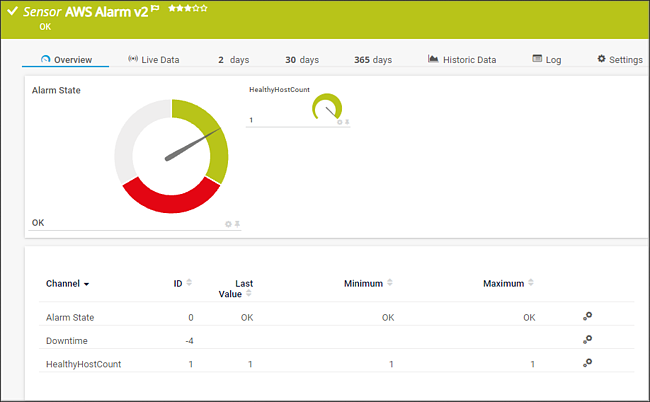Click the Downtime ID value -4
The height and width of the screenshot is (402, 650).
[189, 341]
